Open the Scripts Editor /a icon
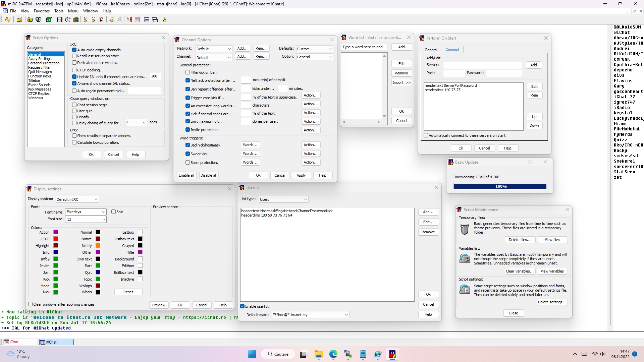 49,20
